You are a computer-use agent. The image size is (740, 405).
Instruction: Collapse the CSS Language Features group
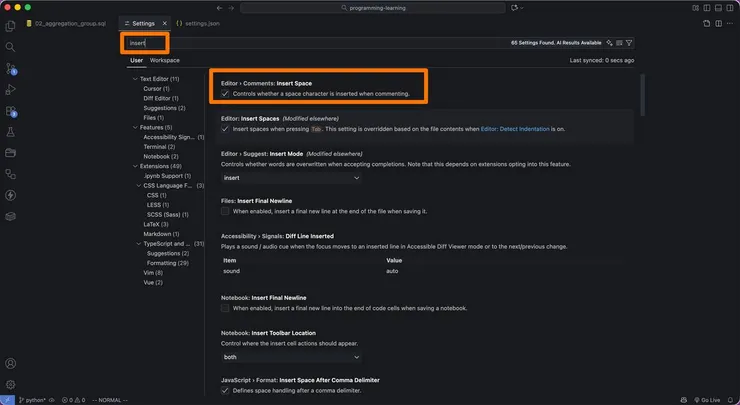(x=138, y=186)
